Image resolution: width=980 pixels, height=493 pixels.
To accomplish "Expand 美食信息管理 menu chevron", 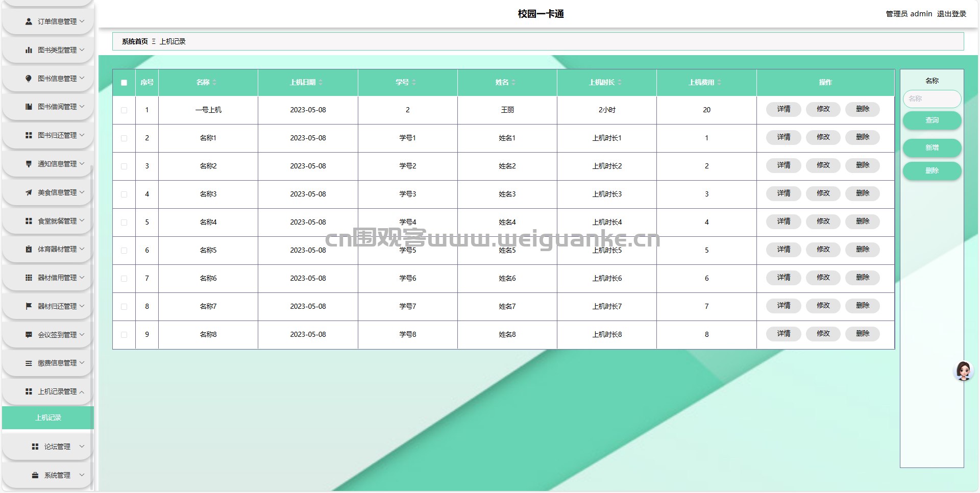I will pos(82,192).
